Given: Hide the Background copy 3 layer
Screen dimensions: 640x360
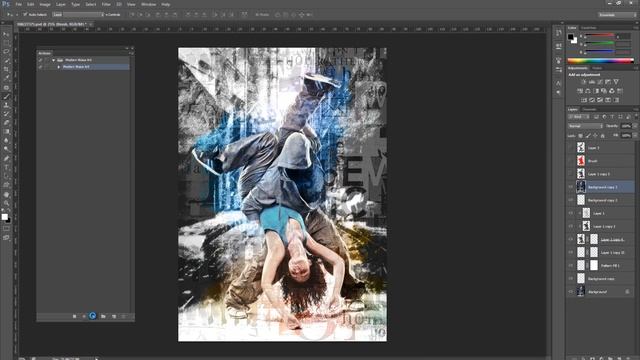Looking at the screenshot, I should click(571, 187).
